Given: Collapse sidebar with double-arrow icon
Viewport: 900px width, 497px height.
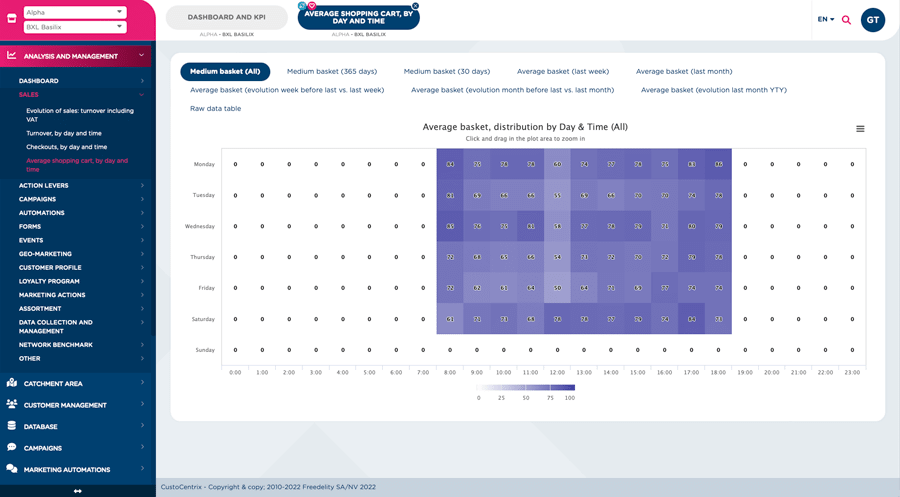Looking at the screenshot, I should point(77,491).
